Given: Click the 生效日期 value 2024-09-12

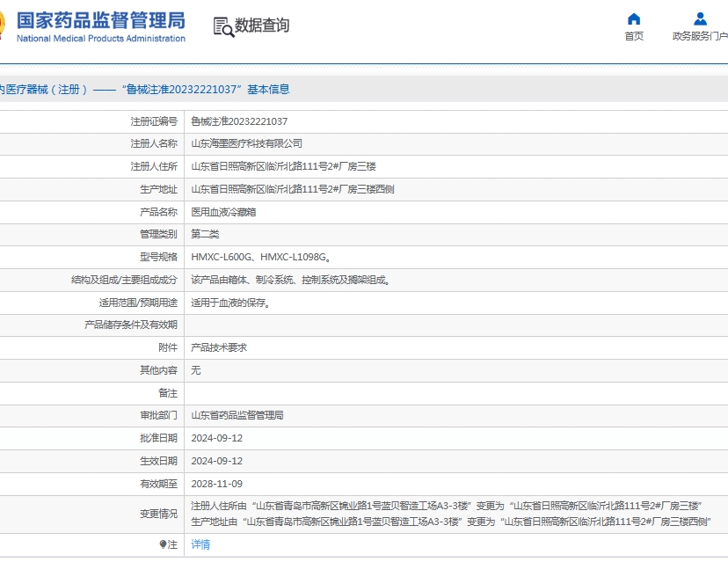Looking at the screenshot, I should 217,461.
